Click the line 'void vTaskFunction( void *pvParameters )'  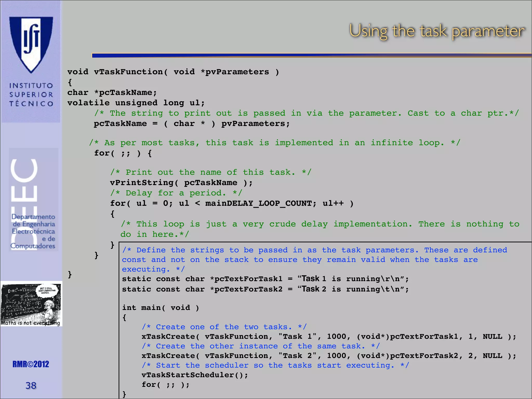(x=173, y=72)
